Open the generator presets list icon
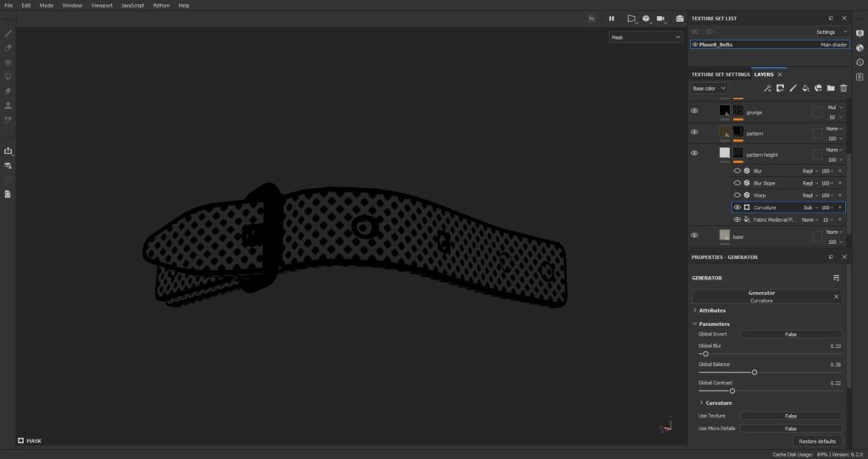Screen dimensions: 868x459 pyautogui.click(x=837, y=278)
